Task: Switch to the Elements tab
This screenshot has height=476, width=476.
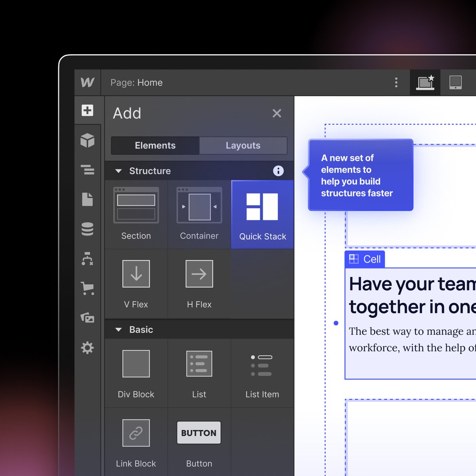Action: point(155,146)
